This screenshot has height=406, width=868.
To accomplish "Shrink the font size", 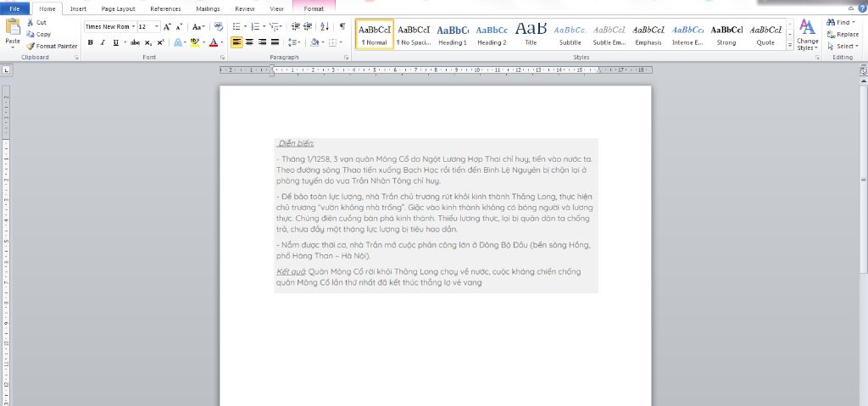I will coord(178,26).
